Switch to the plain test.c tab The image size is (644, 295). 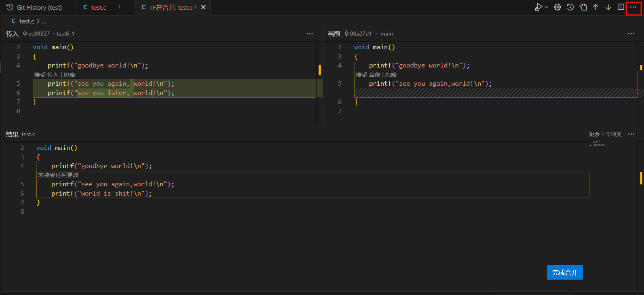pyautogui.click(x=99, y=8)
